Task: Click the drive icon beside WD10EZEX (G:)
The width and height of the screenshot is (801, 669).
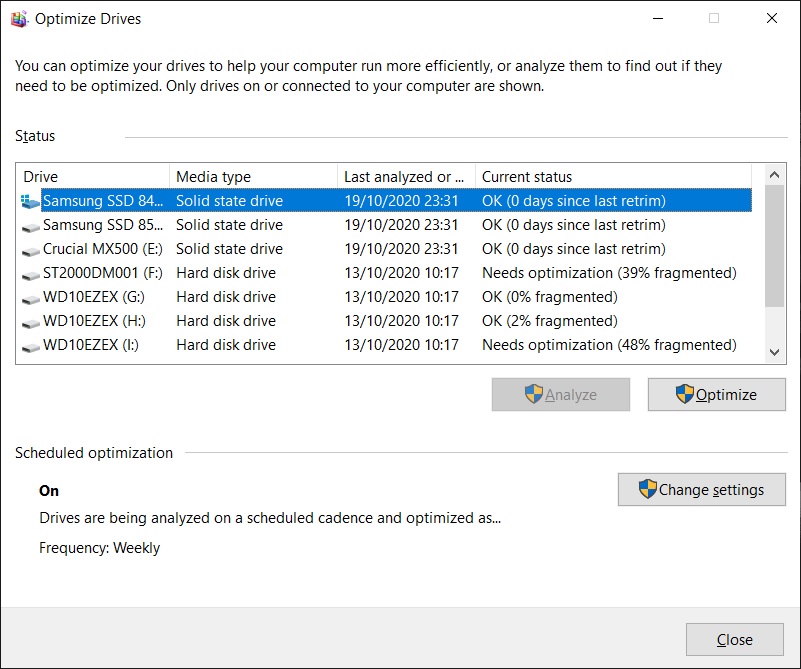Action: (30, 298)
